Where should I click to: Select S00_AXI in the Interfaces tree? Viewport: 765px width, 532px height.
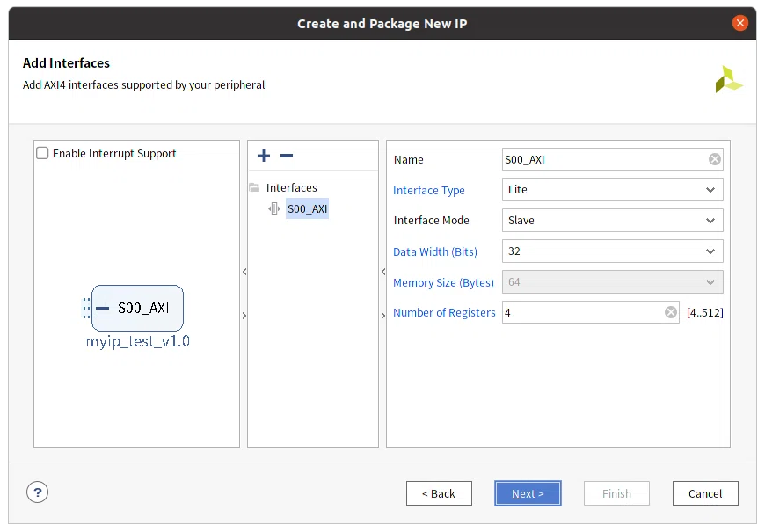point(308,209)
